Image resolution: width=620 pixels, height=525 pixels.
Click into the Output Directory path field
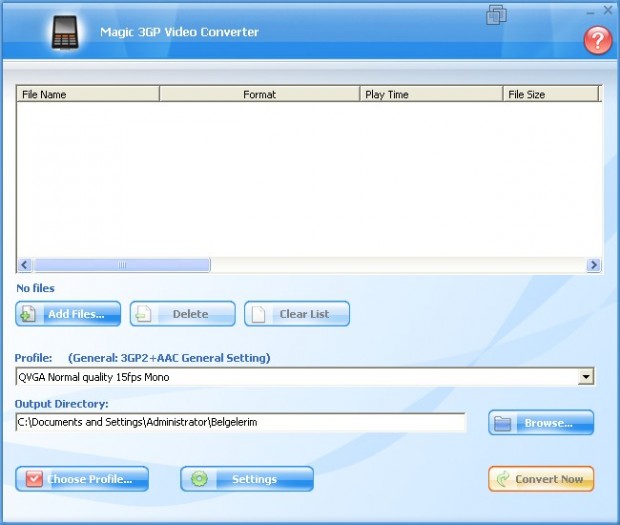240,422
